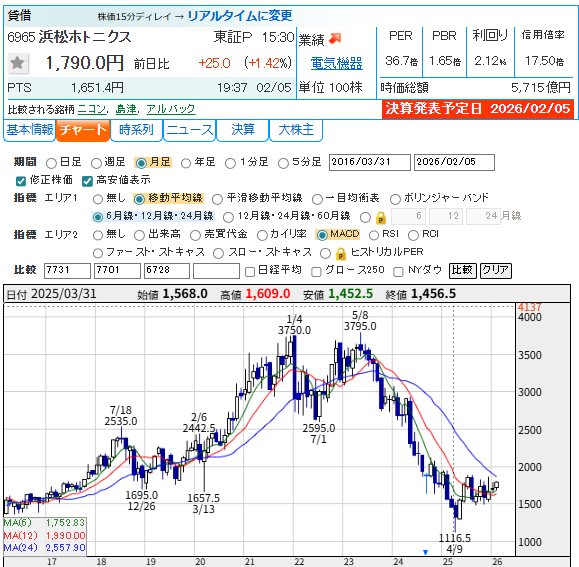
Task: Click the lock icon next to ヒストリカルPER
Action: tap(341, 254)
